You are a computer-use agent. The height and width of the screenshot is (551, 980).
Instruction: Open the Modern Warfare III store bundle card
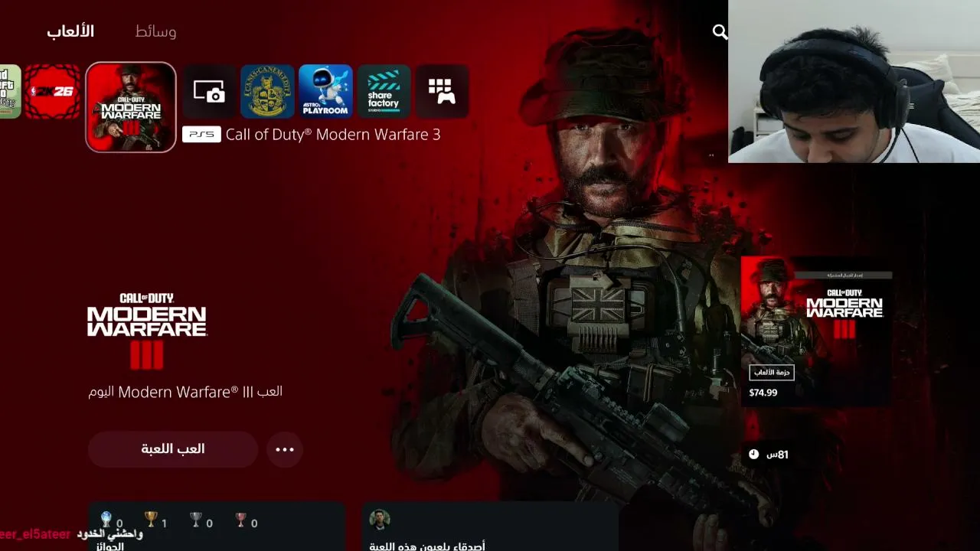[816, 331]
